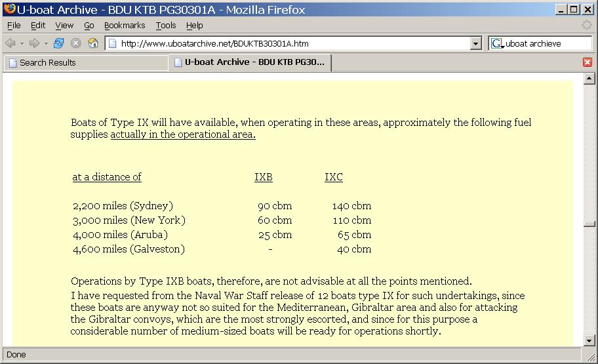The height and width of the screenshot is (364, 598).
Task: Click '4,600 miles (Galveston)' row text
Action: point(129,249)
